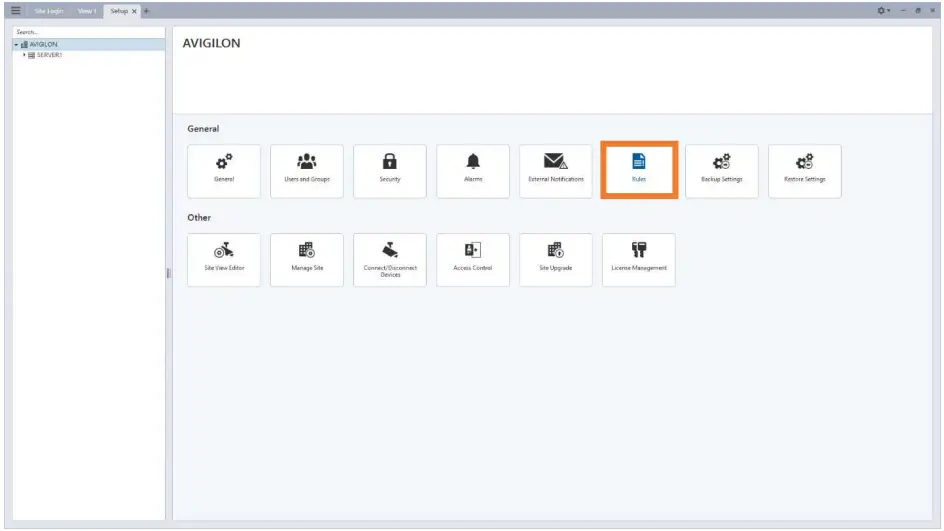Restore down the application window
This screenshot has width=944, height=531.
(x=918, y=10)
